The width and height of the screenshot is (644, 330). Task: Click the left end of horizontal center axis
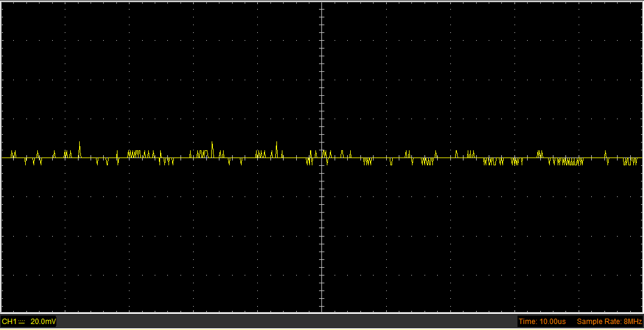(2, 158)
